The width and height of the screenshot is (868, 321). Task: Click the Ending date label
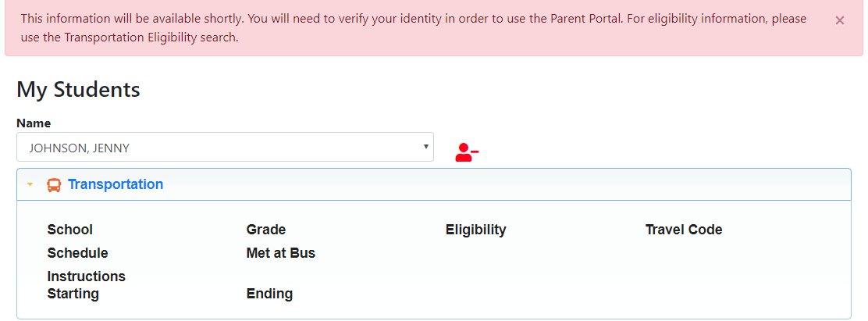(x=269, y=294)
